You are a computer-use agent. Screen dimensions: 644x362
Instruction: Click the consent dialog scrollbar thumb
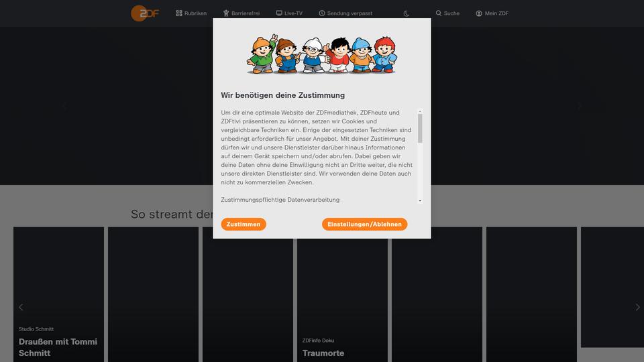pyautogui.click(x=420, y=129)
